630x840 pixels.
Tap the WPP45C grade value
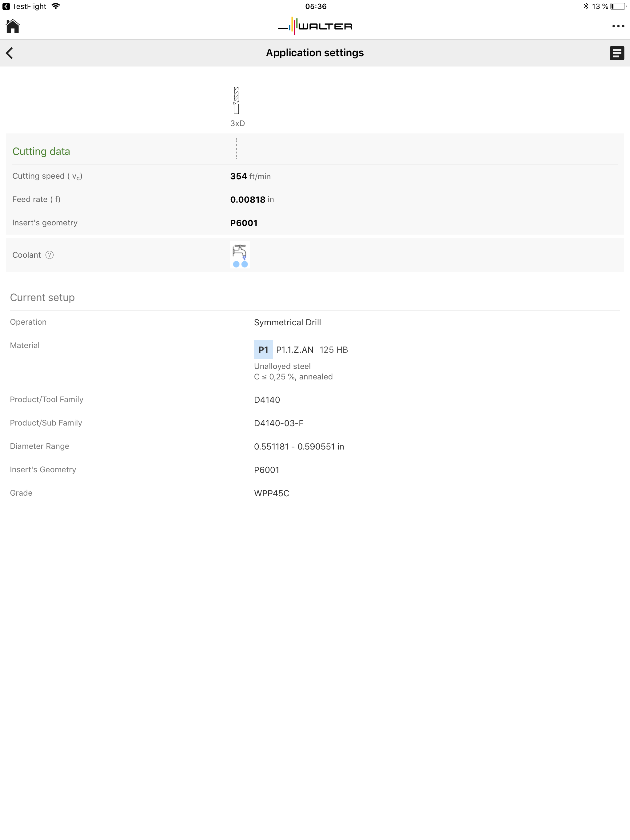271,493
